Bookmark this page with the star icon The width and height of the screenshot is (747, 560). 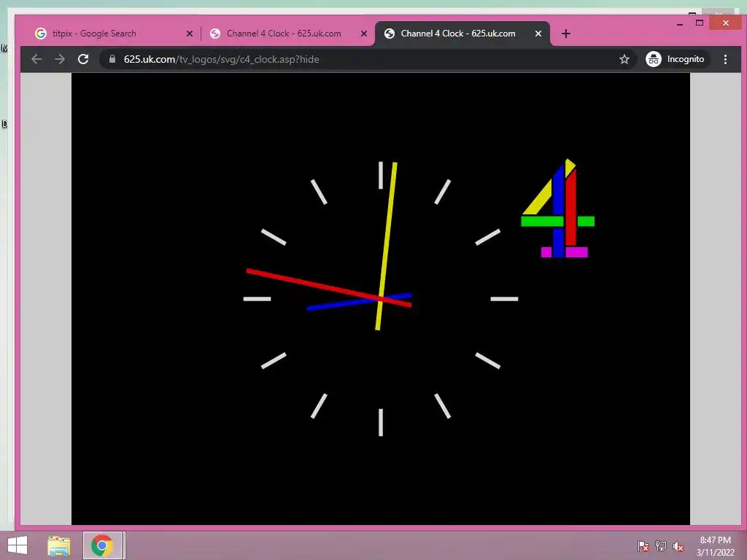624,59
